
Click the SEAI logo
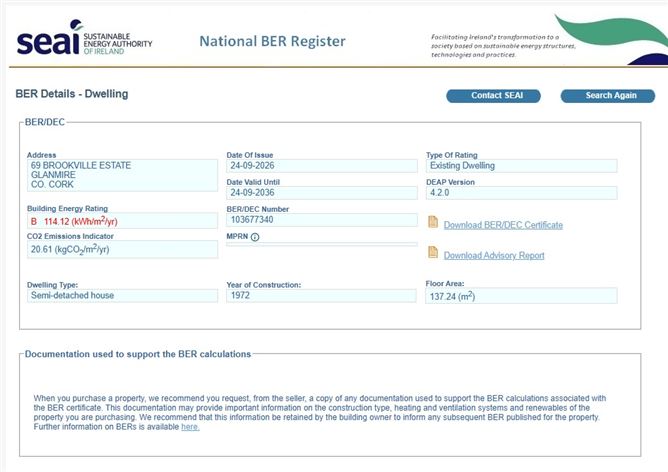[84, 37]
